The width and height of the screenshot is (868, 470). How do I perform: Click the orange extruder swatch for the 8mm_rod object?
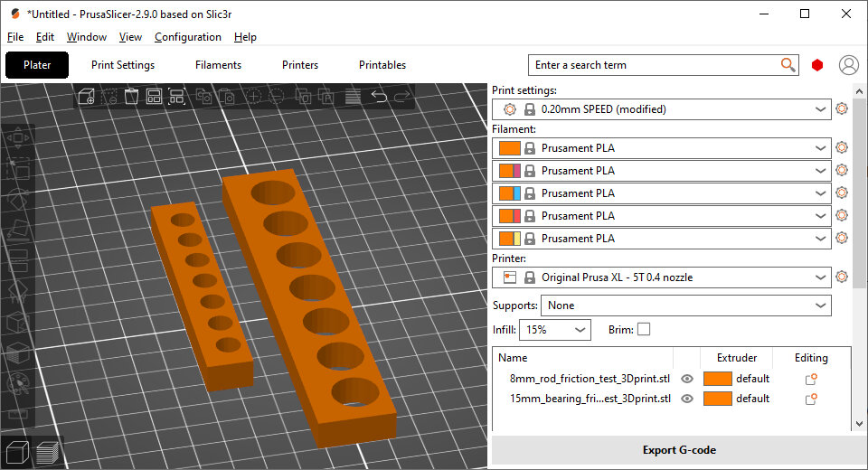717,380
